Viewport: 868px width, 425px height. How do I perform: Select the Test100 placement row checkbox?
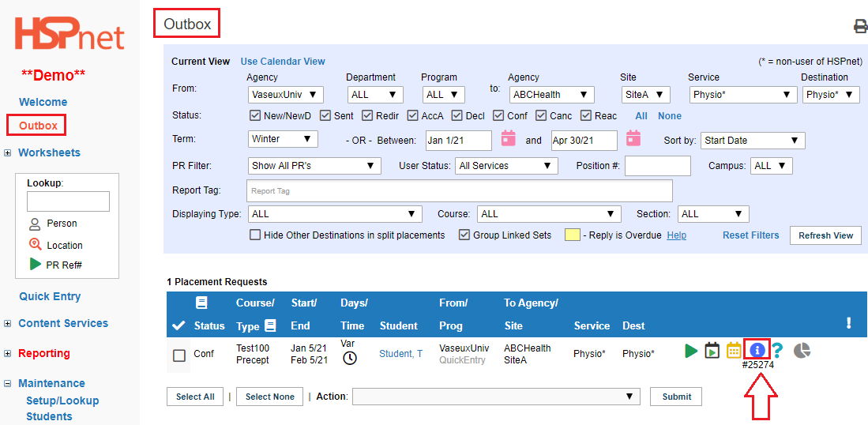(178, 355)
